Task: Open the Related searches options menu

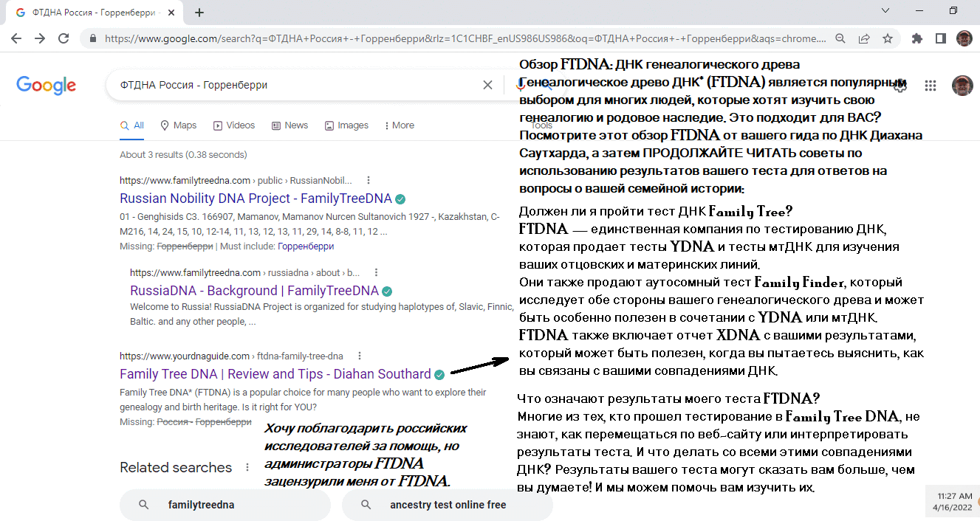Action: click(247, 468)
